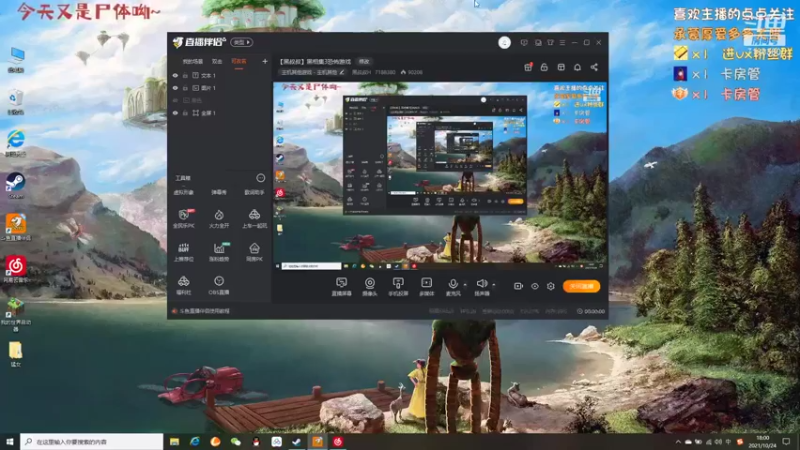Toggle lock on 全屏 1 source
This screenshot has height=450, width=800.
pos(185,113)
